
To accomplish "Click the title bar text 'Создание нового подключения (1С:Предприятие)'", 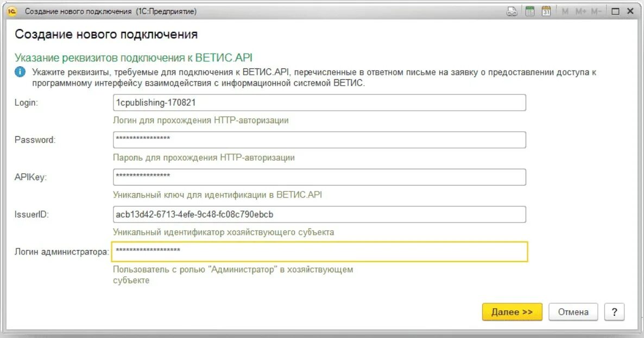I will pyautogui.click(x=110, y=11).
